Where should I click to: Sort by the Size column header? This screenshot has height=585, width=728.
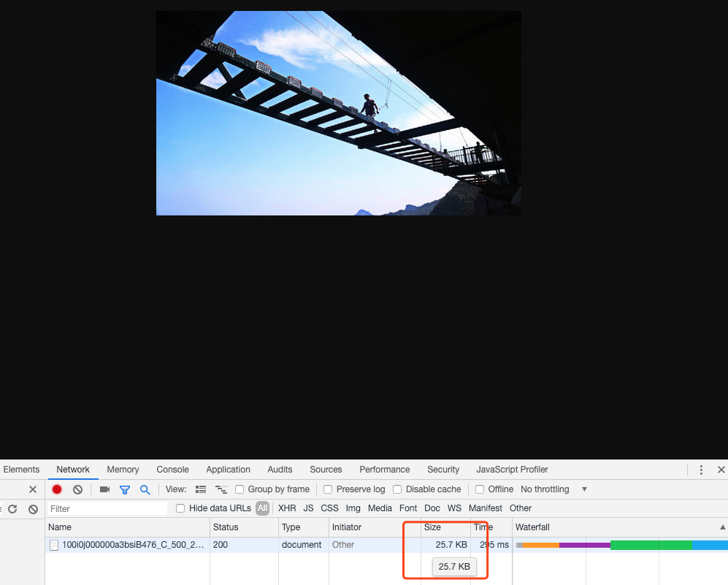coord(445,527)
